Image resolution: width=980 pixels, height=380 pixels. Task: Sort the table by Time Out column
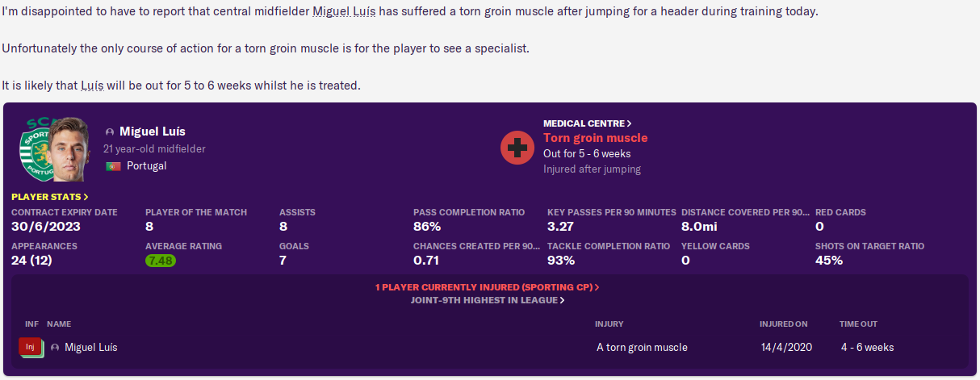(x=858, y=324)
